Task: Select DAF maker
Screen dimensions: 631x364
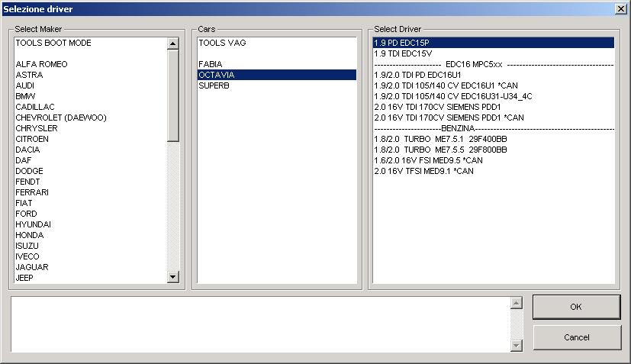Action: (x=91, y=160)
